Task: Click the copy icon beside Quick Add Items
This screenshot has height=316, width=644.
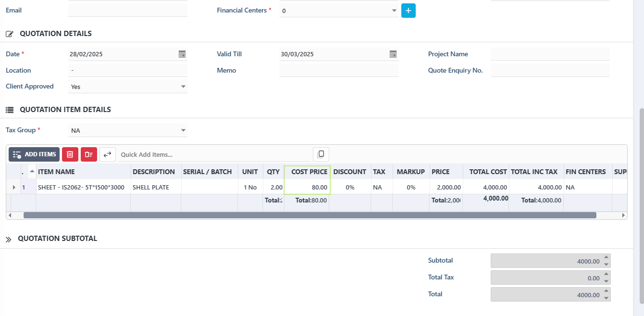Action: click(321, 154)
